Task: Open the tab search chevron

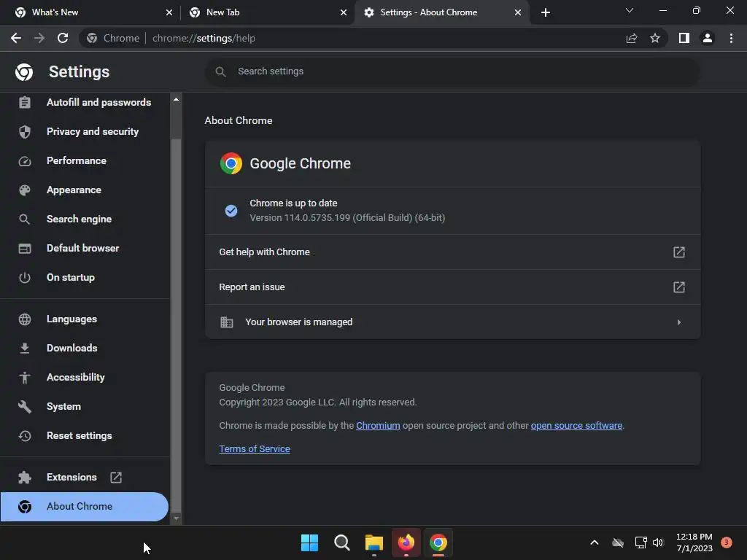Action: pos(630,10)
